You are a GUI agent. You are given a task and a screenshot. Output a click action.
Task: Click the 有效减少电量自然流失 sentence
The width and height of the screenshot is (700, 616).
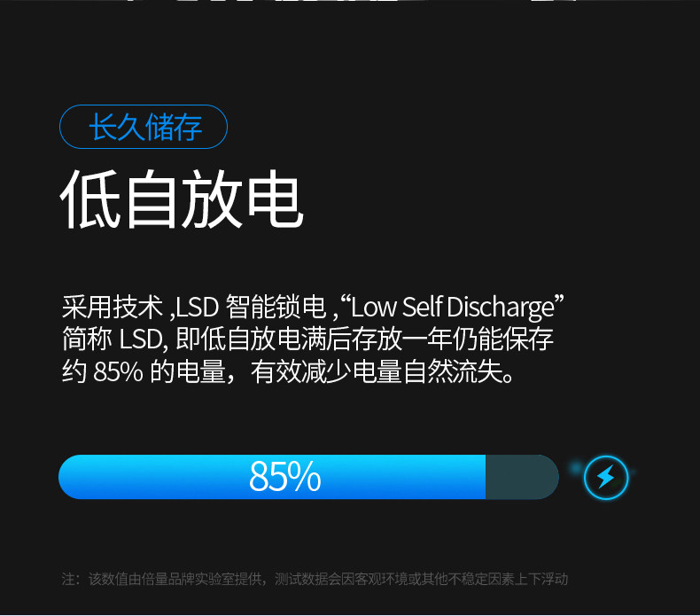pyautogui.click(x=377, y=371)
